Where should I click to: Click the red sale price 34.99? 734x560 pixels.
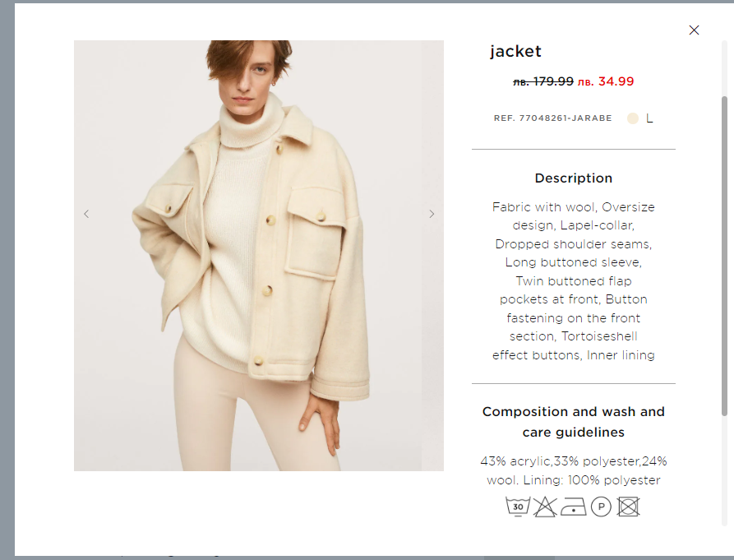pyautogui.click(x=606, y=81)
